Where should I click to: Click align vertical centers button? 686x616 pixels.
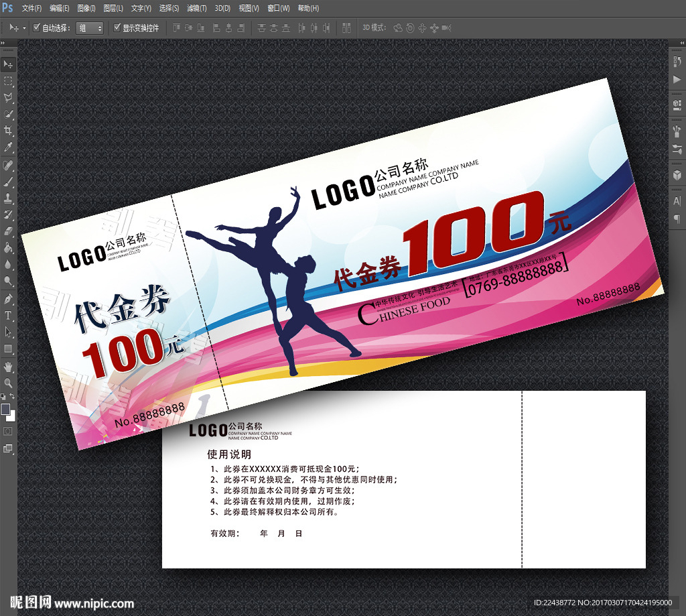(x=188, y=28)
